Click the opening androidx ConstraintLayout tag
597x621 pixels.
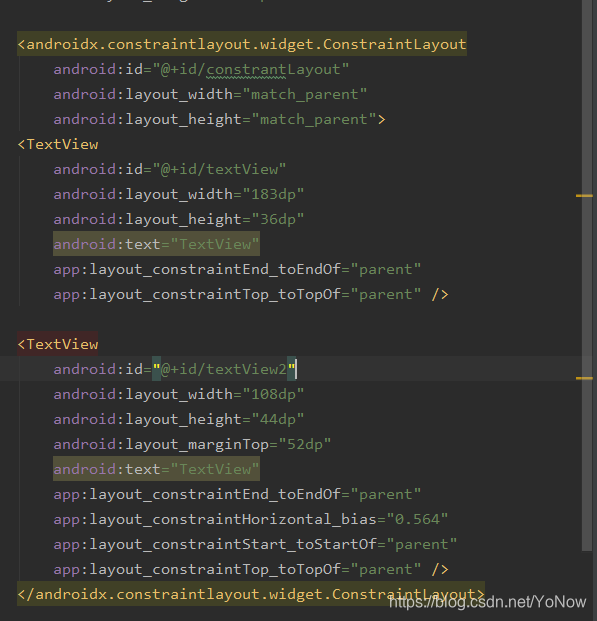[242, 44]
